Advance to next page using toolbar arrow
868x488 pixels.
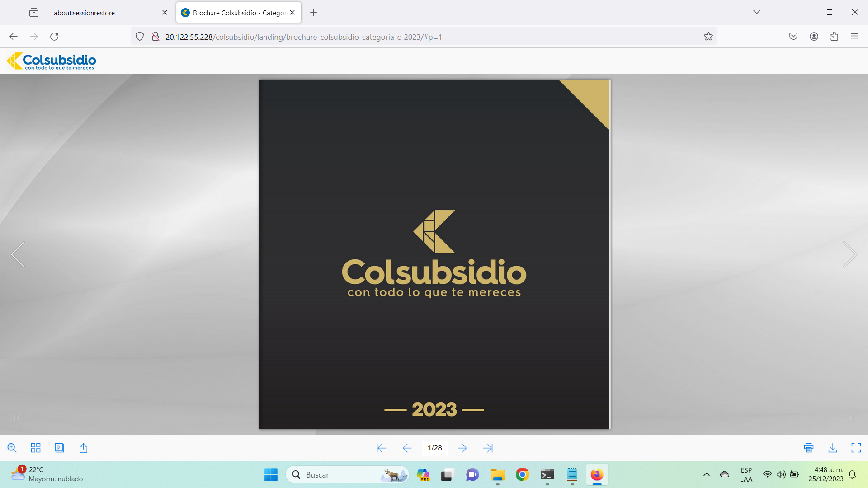pos(462,448)
